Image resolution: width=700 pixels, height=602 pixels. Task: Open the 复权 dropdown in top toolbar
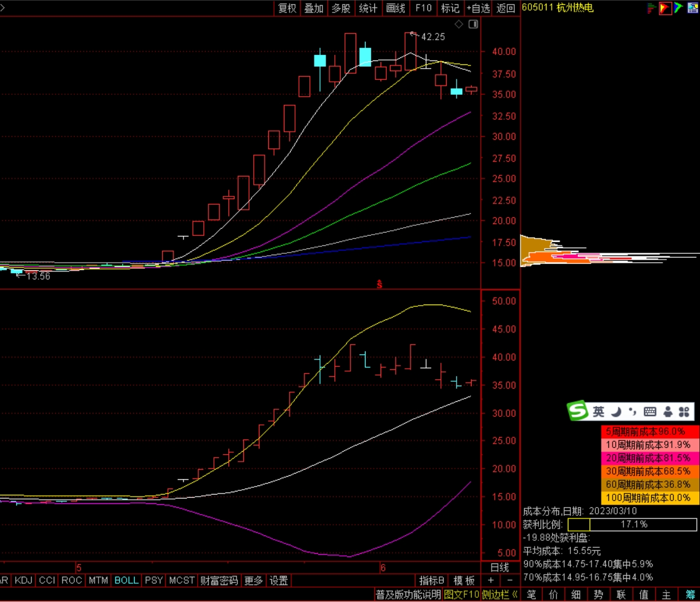(x=287, y=8)
